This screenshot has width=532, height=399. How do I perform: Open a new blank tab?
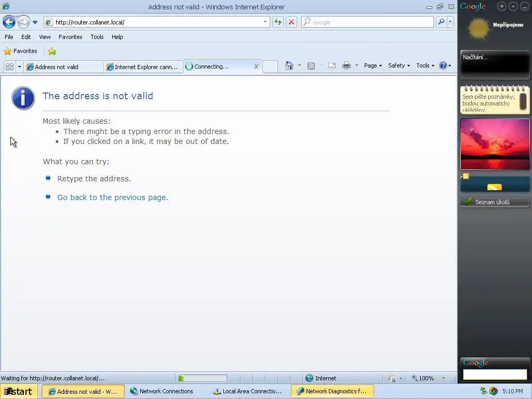(x=270, y=66)
